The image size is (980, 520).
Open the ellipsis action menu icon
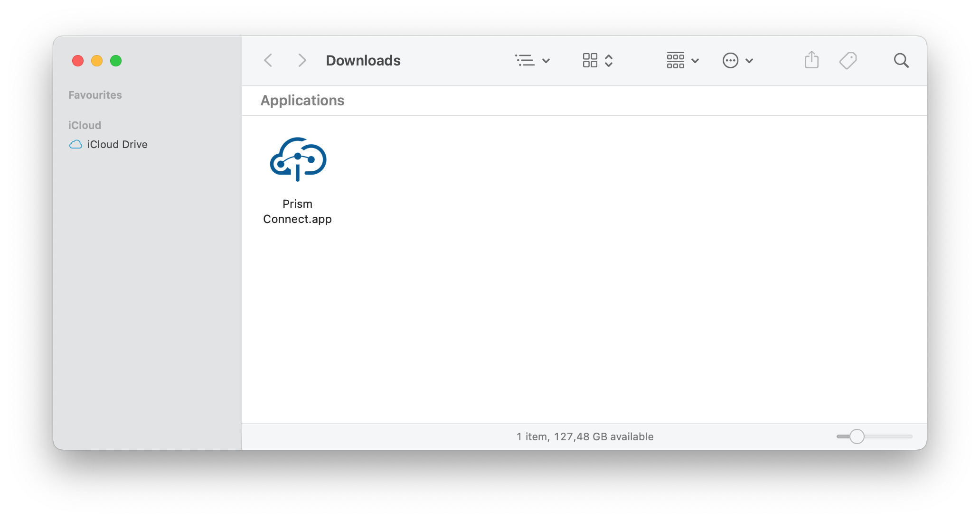(x=730, y=61)
